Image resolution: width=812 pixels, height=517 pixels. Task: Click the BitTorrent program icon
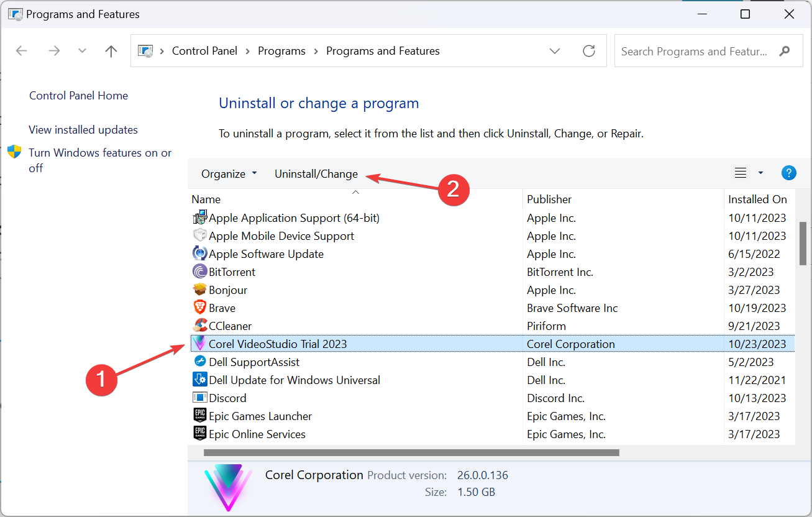[x=199, y=272]
